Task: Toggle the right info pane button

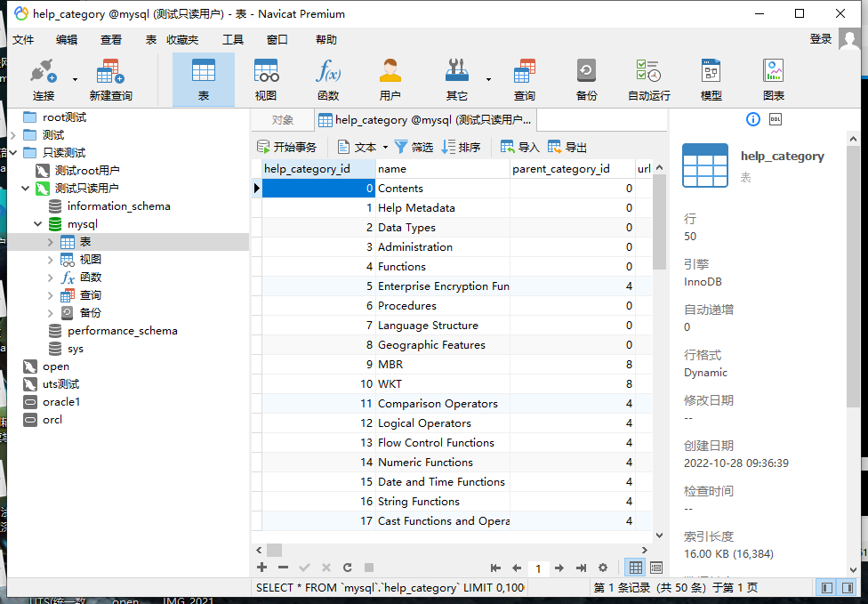Action: pyautogui.click(x=847, y=587)
